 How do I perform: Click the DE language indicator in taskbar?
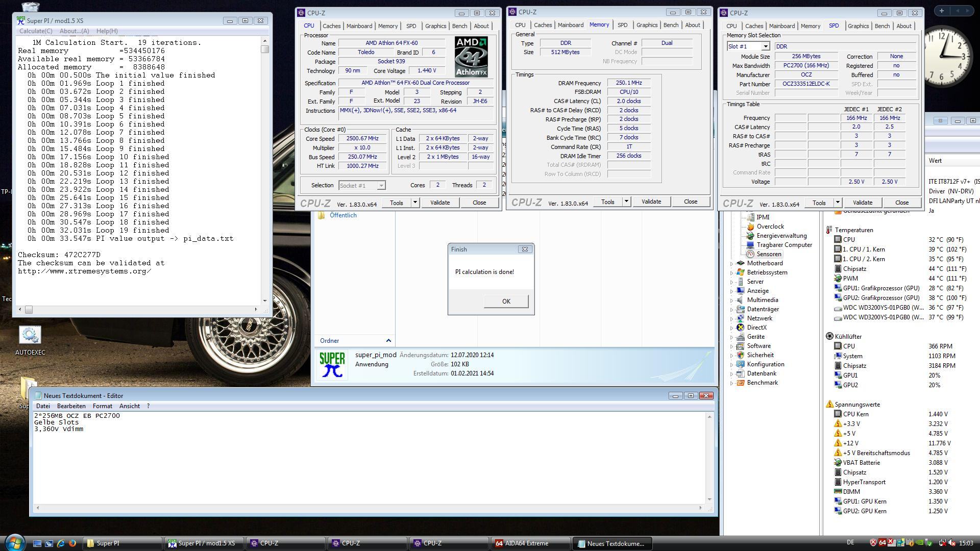(x=850, y=543)
